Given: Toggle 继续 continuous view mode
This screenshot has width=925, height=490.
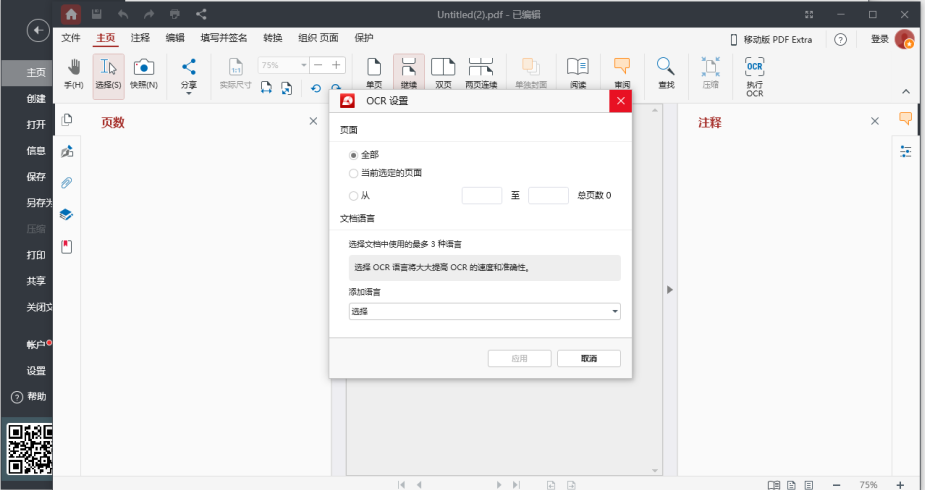Looking at the screenshot, I should point(409,74).
